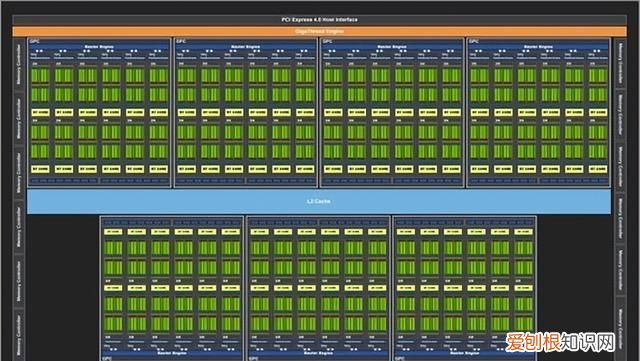Select the orange GigaThread Engine bar

320,31
